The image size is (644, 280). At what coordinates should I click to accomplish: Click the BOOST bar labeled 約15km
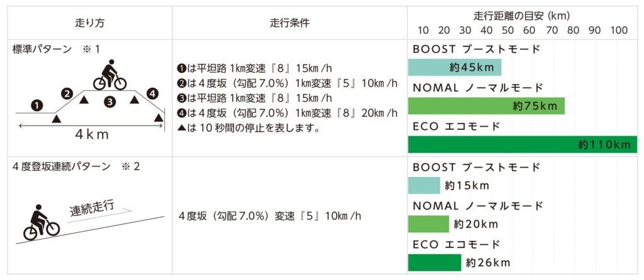[x=424, y=185]
